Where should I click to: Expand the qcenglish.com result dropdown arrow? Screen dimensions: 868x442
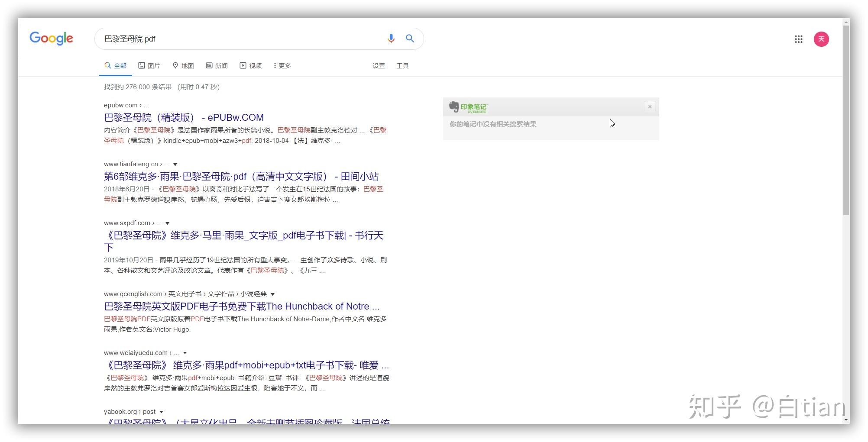272,294
